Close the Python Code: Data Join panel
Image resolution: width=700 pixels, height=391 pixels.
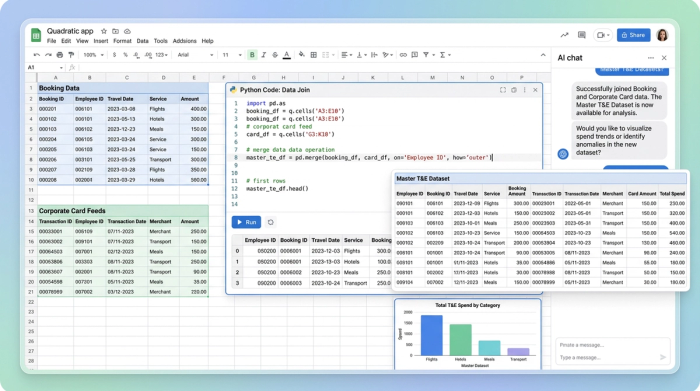coord(535,90)
